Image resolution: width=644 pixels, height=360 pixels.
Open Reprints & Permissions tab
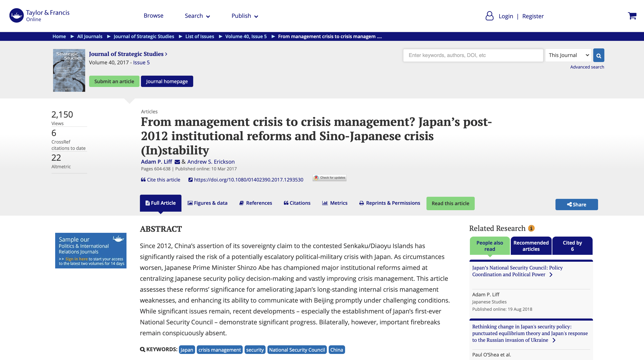pyautogui.click(x=390, y=203)
